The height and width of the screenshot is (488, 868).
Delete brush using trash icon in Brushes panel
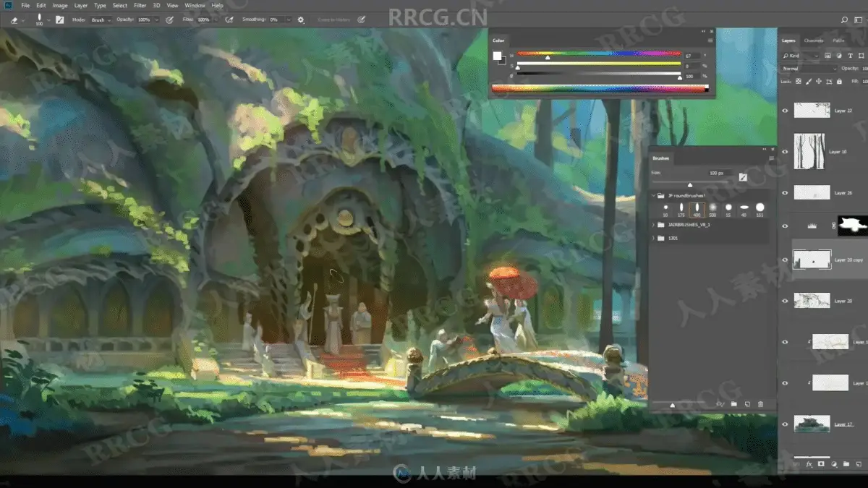click(760, 404)
